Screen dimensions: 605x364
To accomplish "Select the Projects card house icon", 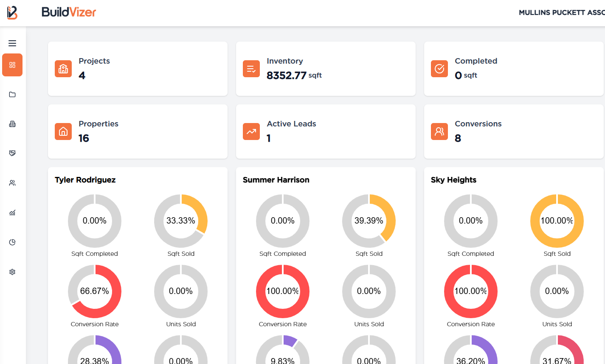I will click(63, 68).
